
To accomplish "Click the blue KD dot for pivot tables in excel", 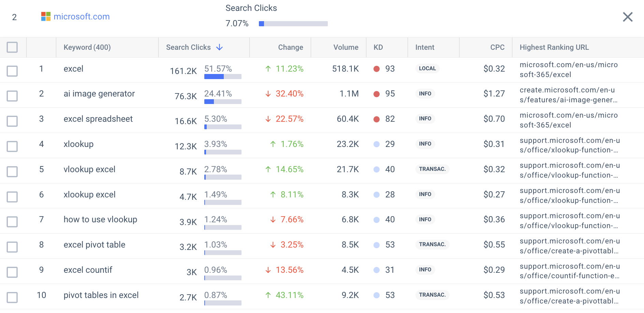I will (x=377, y=295).
